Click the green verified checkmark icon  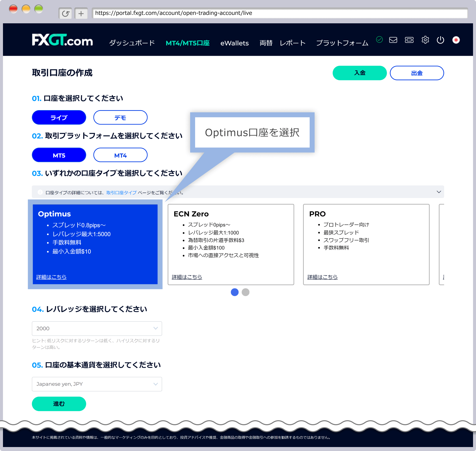[x=379, y=39]
